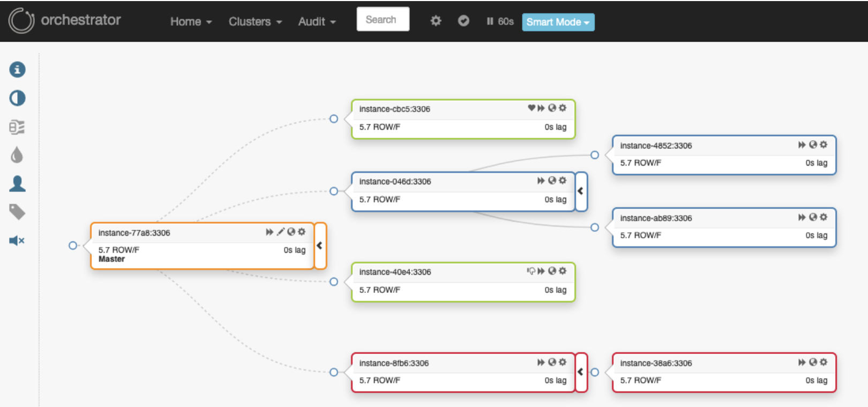Click the tag icon in sidebar
Screen dimensions: 868x407
[x=17, y=212]
